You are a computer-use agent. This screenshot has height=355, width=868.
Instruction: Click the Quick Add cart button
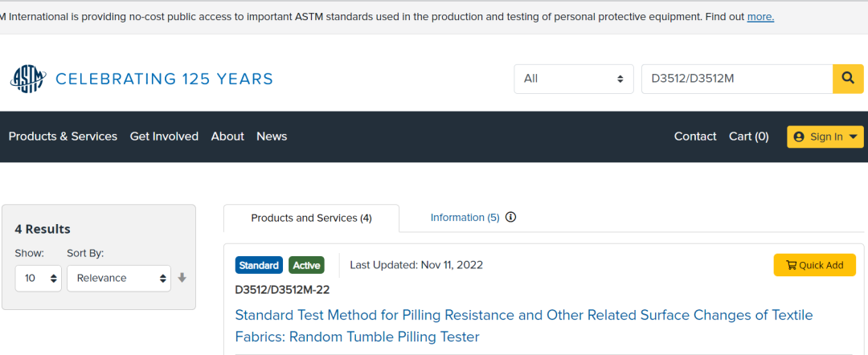pyautogui.click(x=814, y=265)
